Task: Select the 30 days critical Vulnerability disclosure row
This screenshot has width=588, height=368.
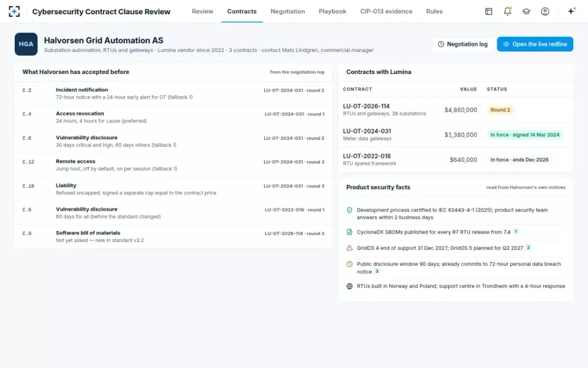Action: tap(173, 141)
